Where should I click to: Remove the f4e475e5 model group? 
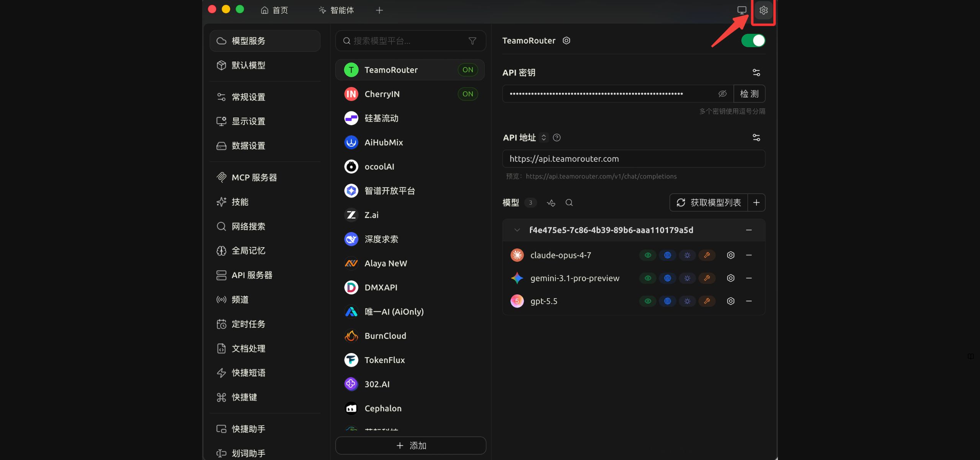tap(749, 230)
